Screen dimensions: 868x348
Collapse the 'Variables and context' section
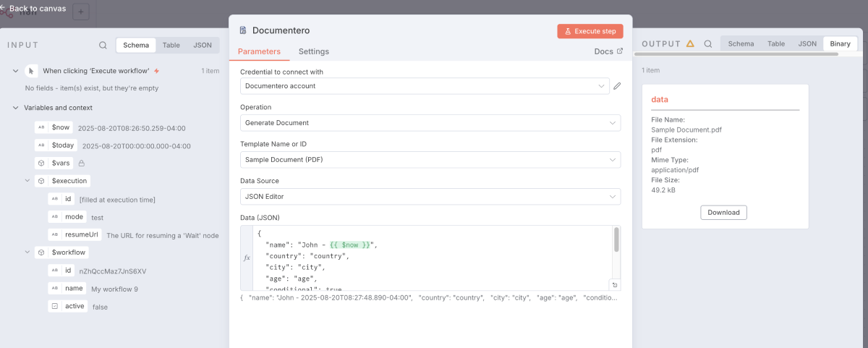click(x=16, y=108)
